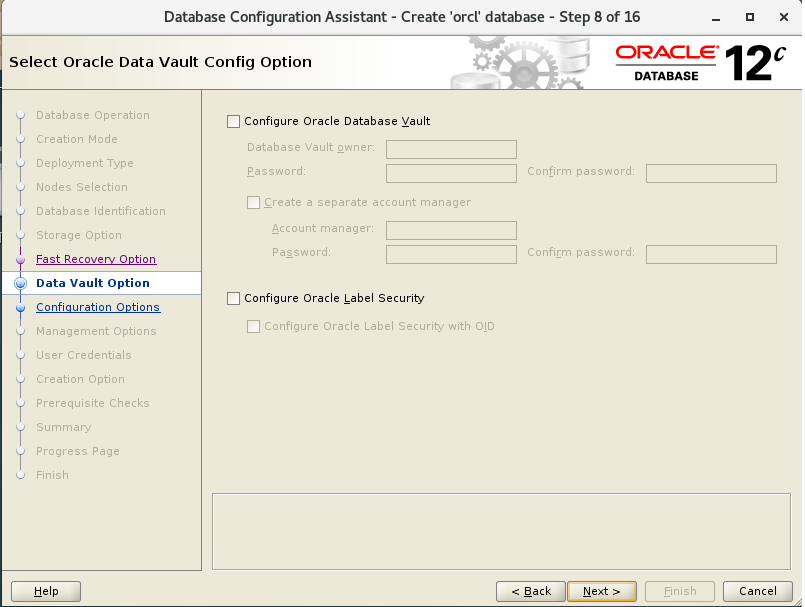This screenshot has width=805, height=607.
Task: Go to the Fast Recovery Option step
Action: (x=96, y=259)
